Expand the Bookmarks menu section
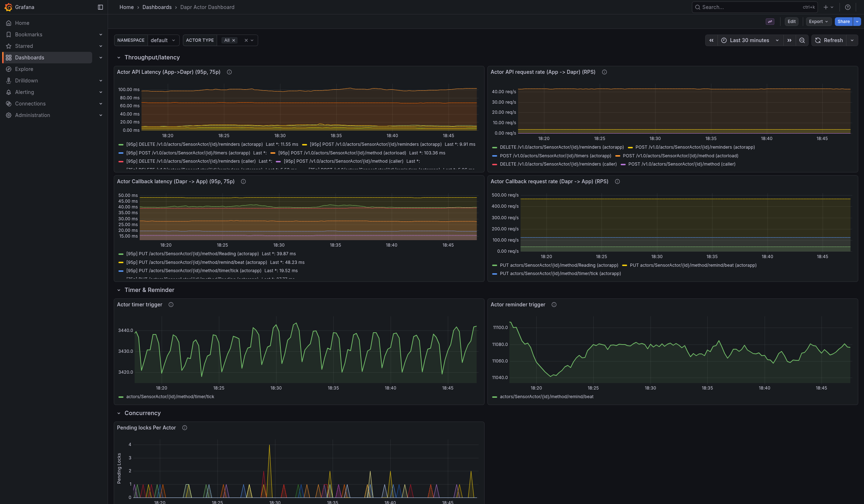864x504 pixels. 101,35
